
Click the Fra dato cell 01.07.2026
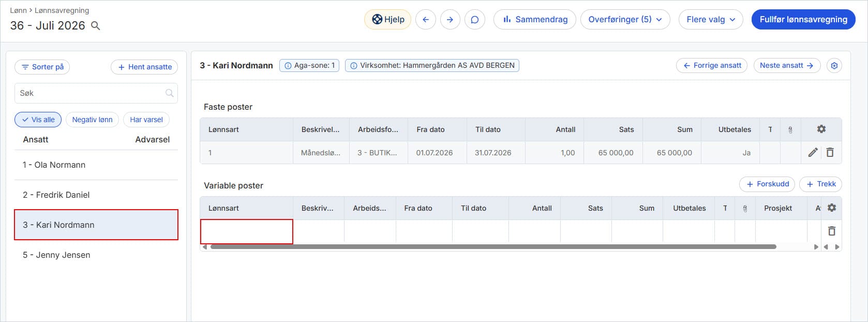pos(437,153)
